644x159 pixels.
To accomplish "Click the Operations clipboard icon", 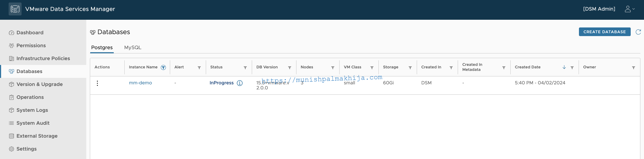I will 11,97.
